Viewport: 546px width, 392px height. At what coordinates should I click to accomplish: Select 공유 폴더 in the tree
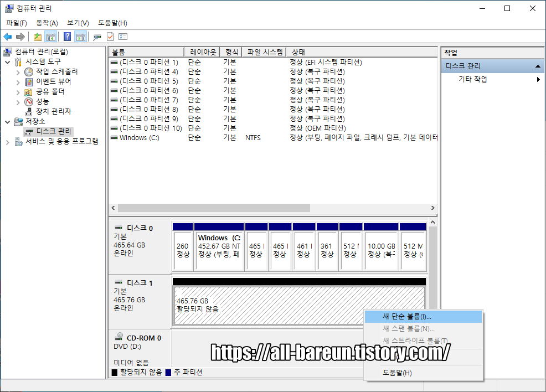[x=50, y=91]
